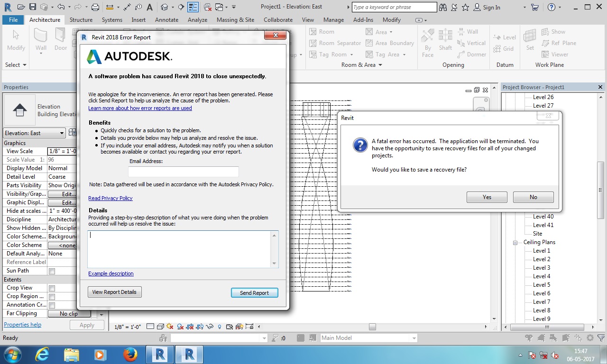Viewport: 607px width, 364px height.
Task: Click the keyword search box in title bar
Action: tap(395, 7)
